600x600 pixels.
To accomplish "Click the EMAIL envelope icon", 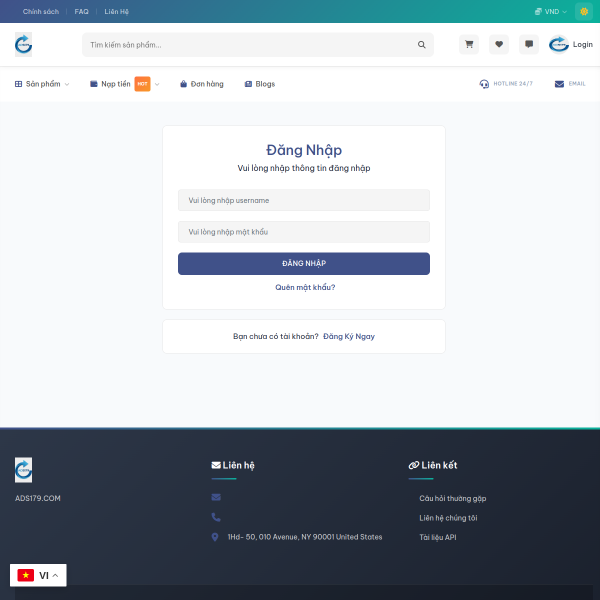I will tap(559, 84).
